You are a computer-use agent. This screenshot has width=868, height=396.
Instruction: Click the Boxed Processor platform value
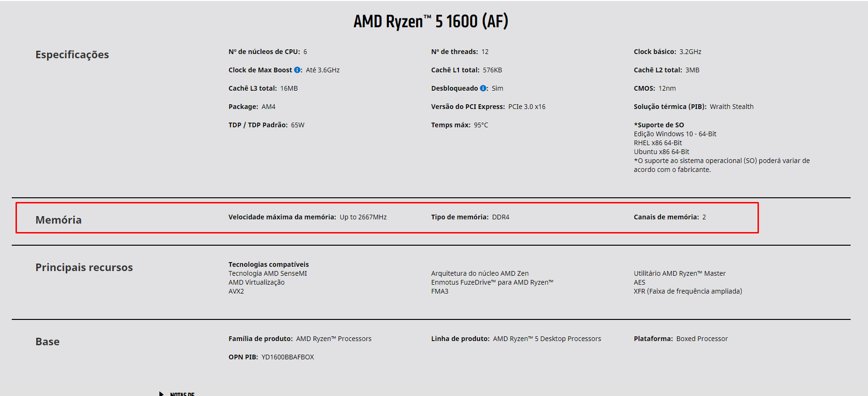pyautogui.click(x=702, y=339)
